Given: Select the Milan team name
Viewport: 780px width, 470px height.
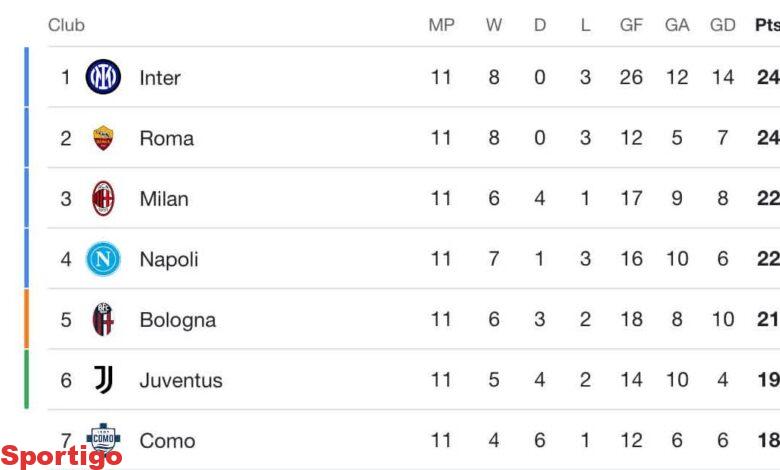Looking at the screenshot, I should click(164, 199).
